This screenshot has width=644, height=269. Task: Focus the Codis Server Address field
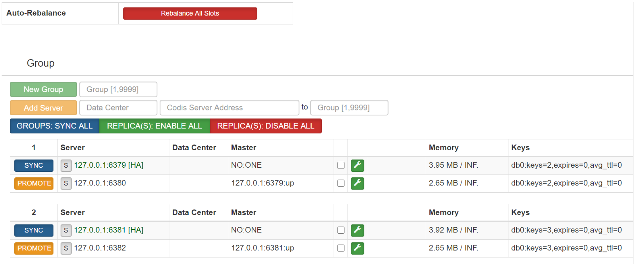click(x=229, y=108)
